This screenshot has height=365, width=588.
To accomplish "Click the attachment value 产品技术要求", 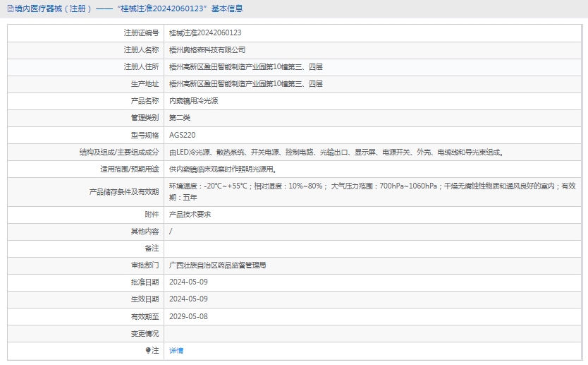I will click(x=190, y=214).
